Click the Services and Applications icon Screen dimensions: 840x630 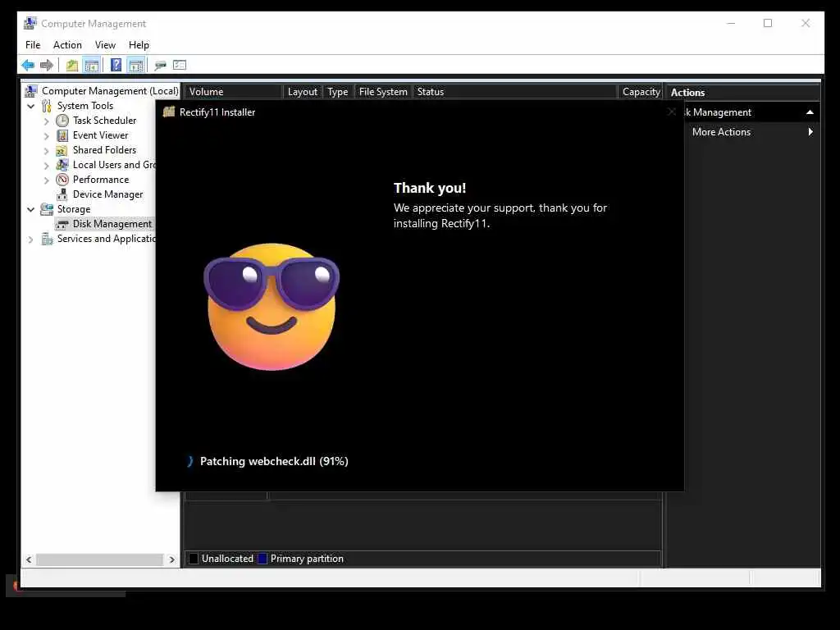tap(47, 239)
